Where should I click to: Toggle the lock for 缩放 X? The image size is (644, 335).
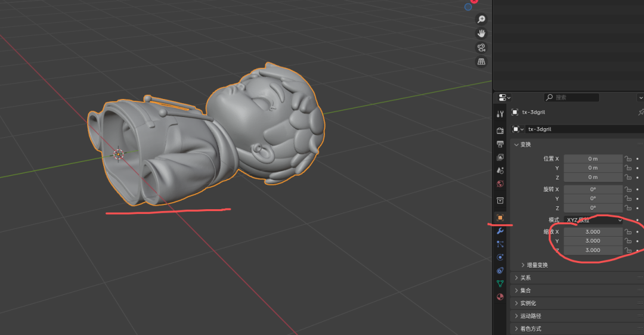(628, 232)
